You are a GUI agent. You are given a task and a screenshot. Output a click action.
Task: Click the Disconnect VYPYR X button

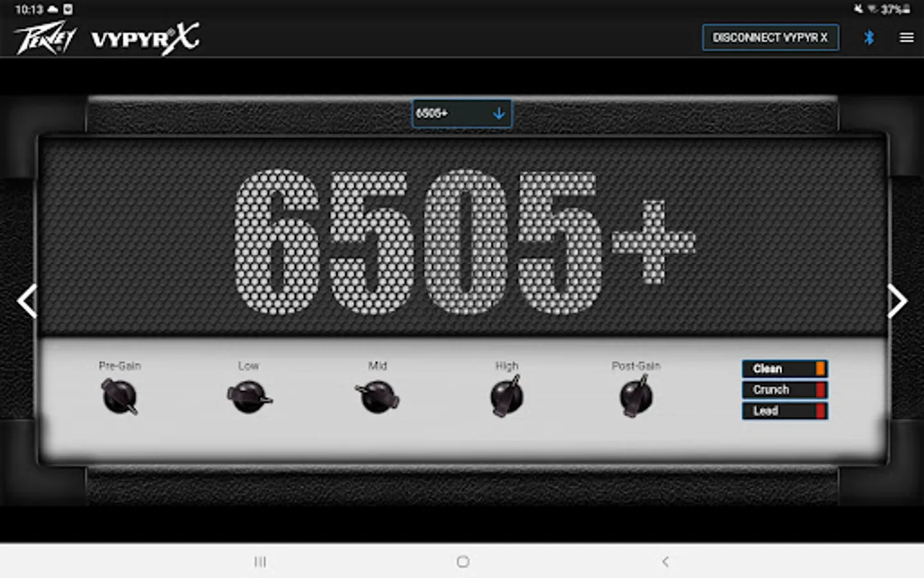coord(770,37)
